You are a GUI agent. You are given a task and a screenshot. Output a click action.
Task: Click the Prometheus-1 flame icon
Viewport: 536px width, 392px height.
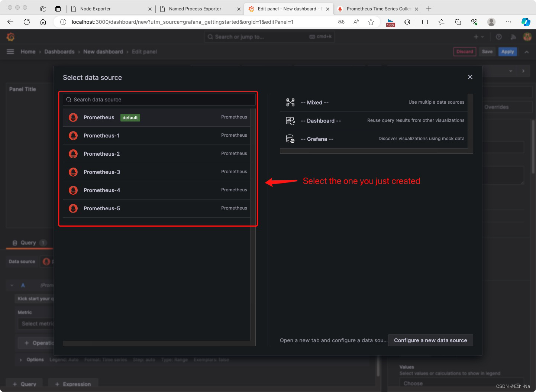[73, 136]
